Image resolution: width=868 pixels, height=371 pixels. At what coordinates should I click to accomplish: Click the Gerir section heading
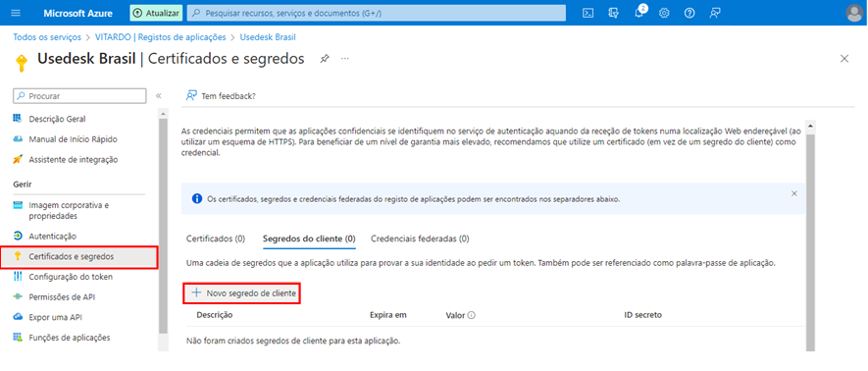pos(23,184)
